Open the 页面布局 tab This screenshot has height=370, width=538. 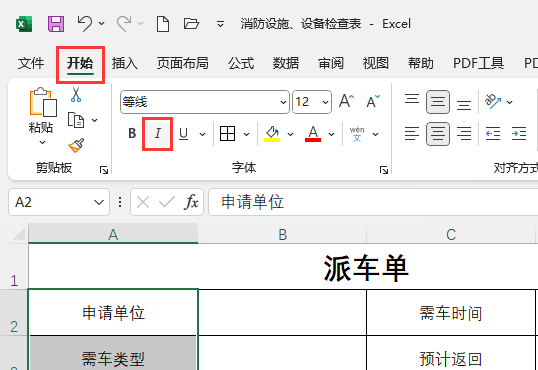(183, 63)
